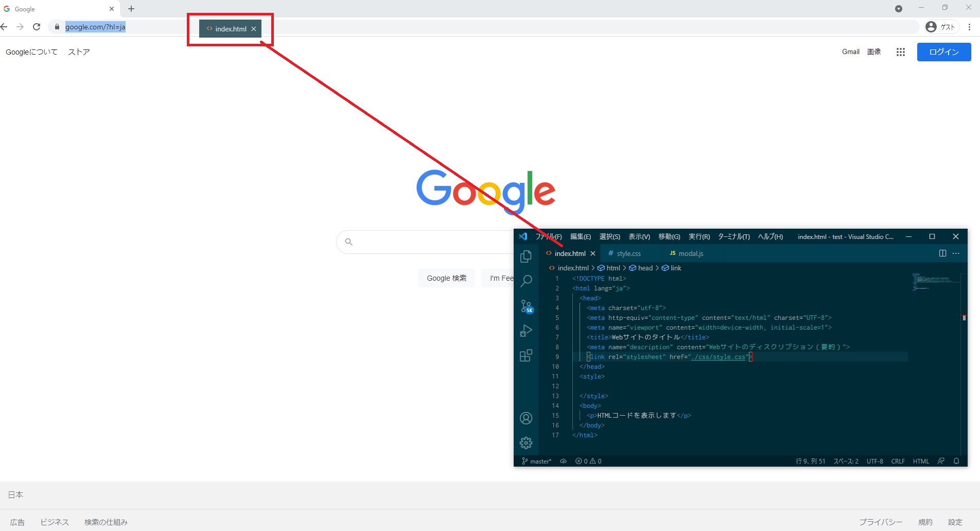Open the 広告 footer link
980x531 pixels.
coord(17,522)
